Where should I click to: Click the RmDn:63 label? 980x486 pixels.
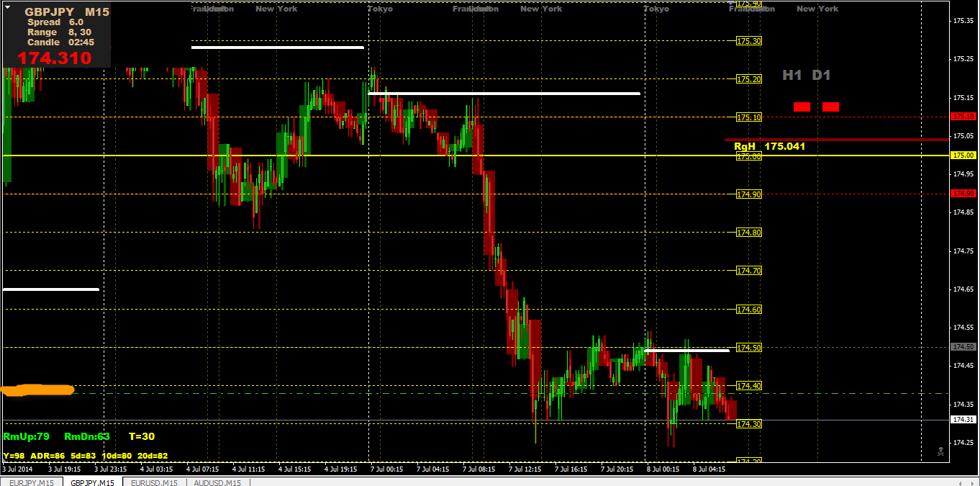coord(87,436)
